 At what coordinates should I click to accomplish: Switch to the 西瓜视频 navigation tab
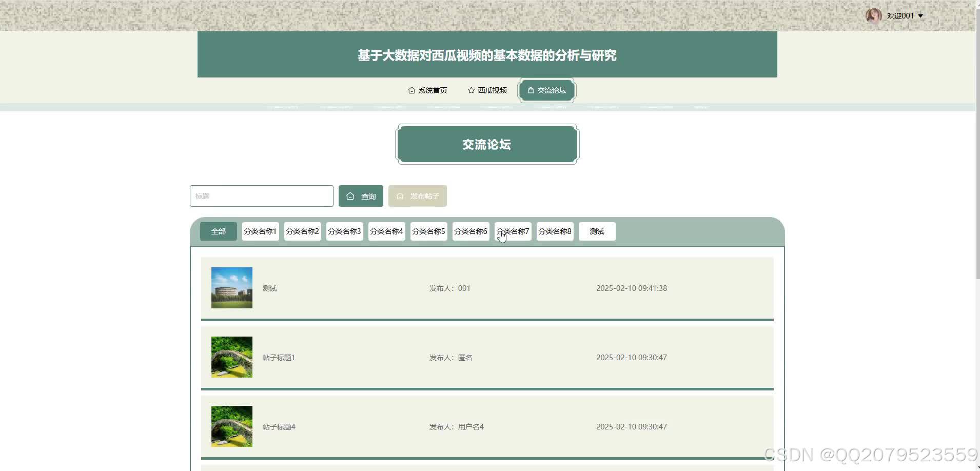492,90
